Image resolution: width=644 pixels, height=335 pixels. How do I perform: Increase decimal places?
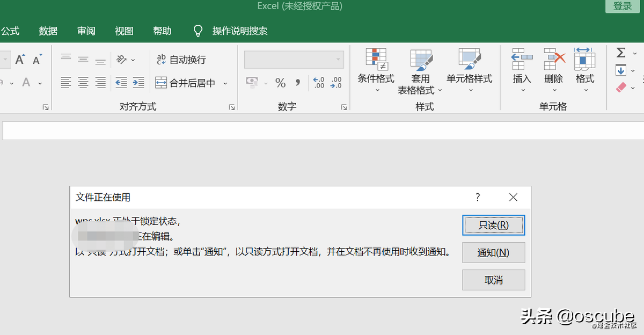(319, 82)
